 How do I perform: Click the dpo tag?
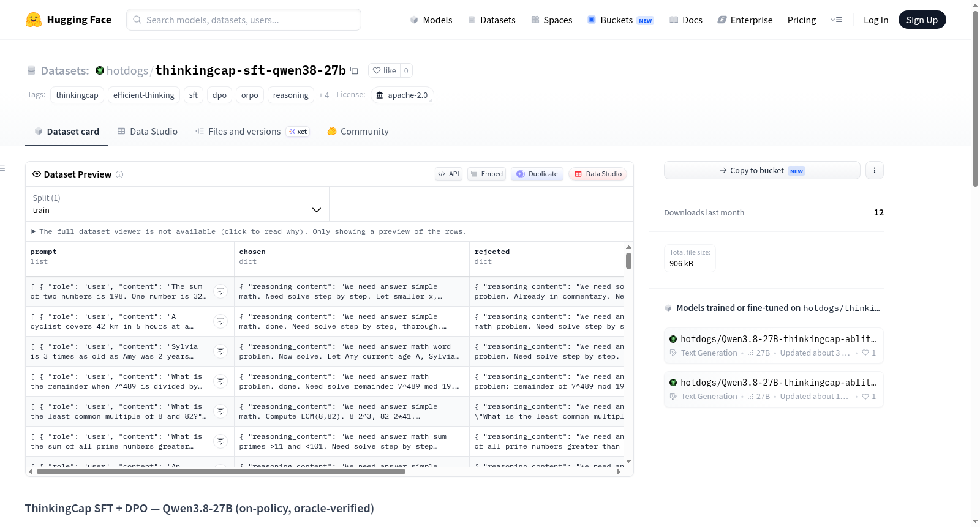[219, 95]
